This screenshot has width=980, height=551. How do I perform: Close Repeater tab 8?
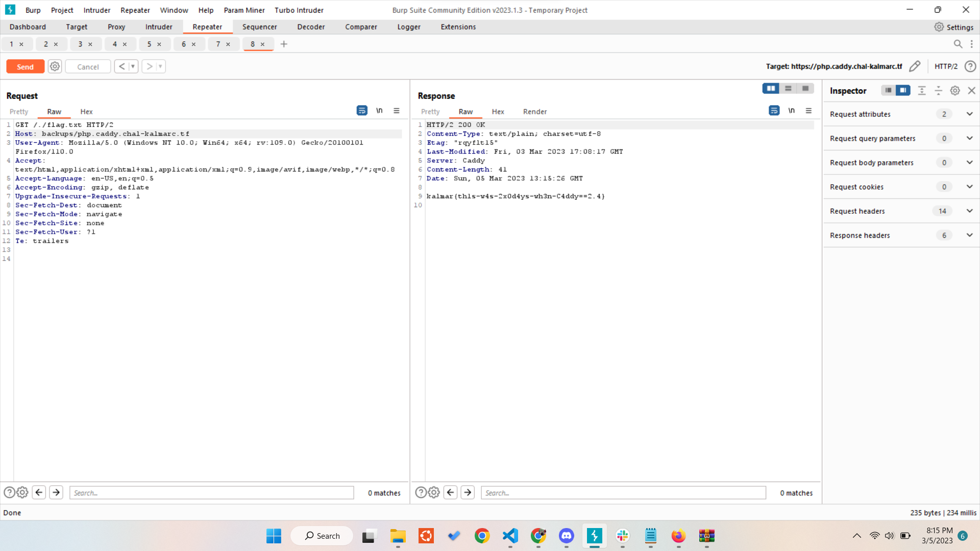262,44
